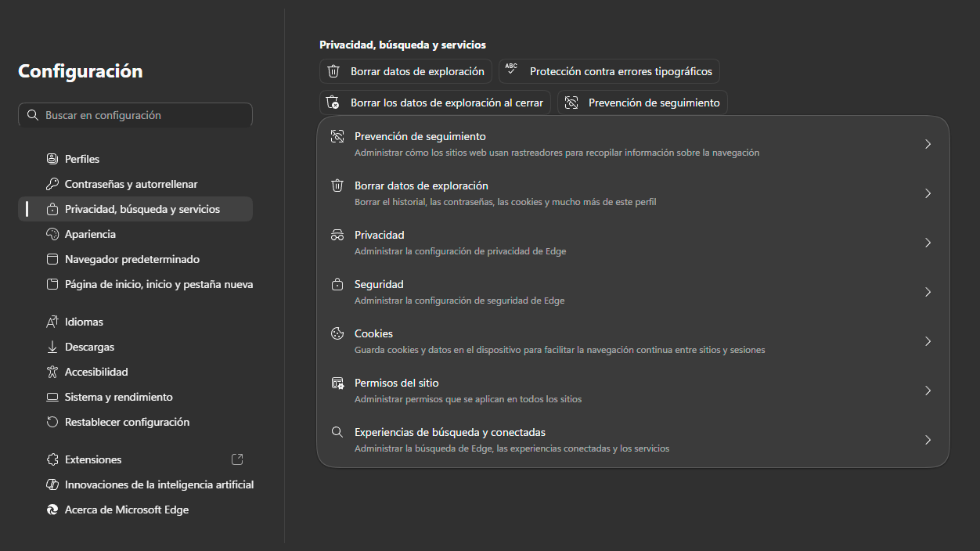Click the key icon next to Contraseñas y autorrellenar
The height and width of the screenshot is (551, 980).
coord(51,184)
